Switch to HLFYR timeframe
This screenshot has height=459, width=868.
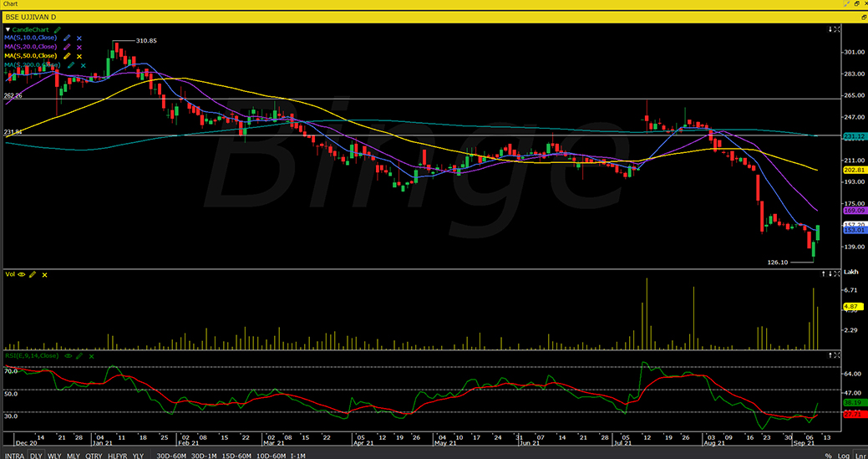tap(117, 455)
